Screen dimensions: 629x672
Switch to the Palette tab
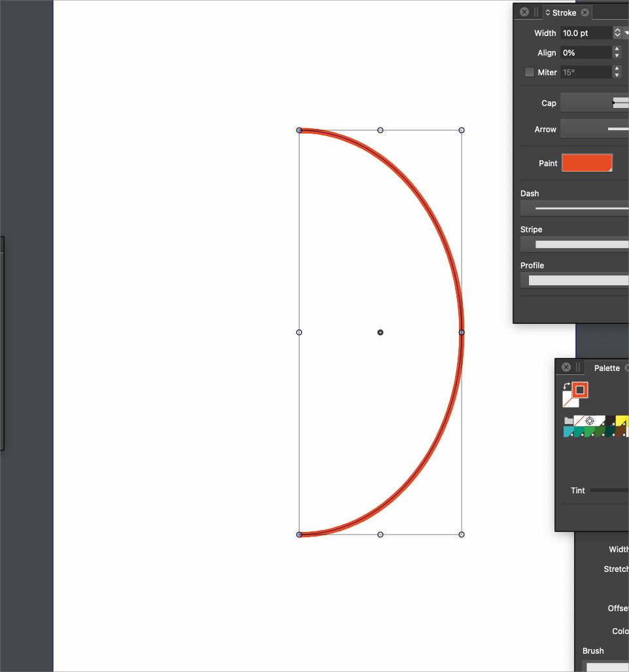(607, 368)
